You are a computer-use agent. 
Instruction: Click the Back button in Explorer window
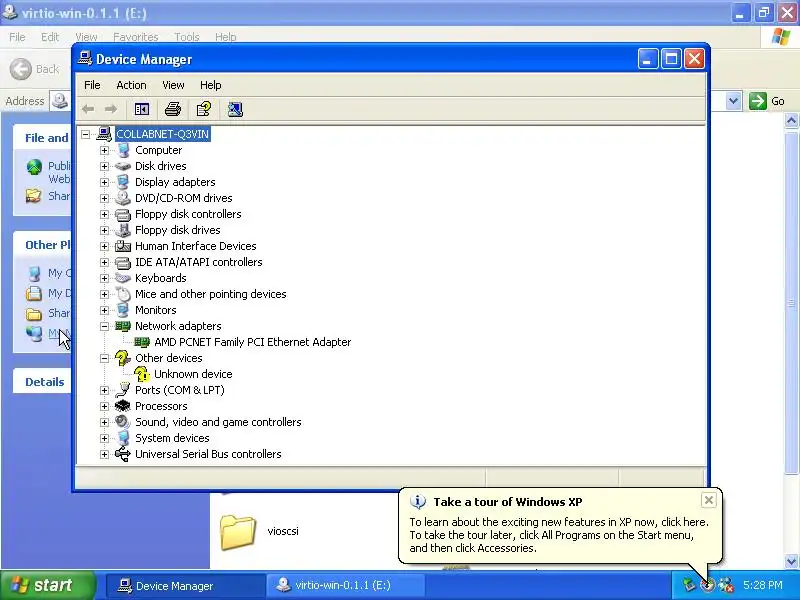(35, 69)
